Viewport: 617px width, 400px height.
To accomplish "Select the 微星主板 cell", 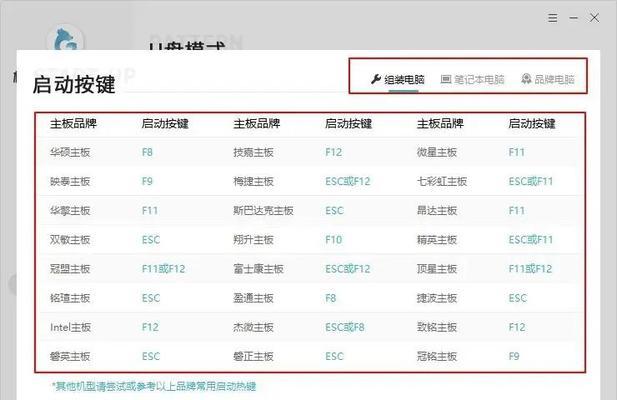I will [x=437, y=152].
